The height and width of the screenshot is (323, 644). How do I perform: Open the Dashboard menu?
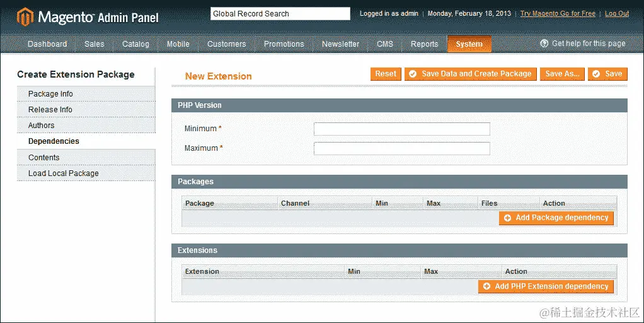[x=47, y=44]
